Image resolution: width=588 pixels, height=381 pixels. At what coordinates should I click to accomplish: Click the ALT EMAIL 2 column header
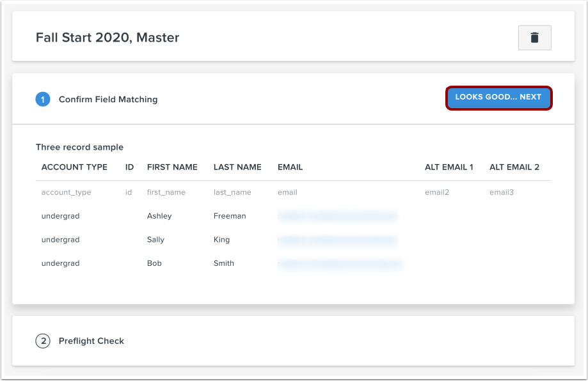pos(514,167)
